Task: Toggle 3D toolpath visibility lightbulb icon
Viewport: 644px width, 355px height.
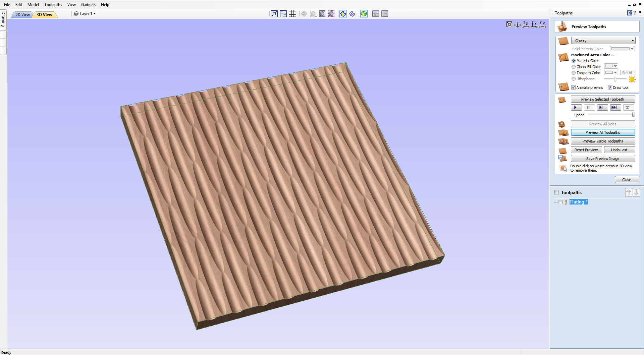Action: coord(364,14)
